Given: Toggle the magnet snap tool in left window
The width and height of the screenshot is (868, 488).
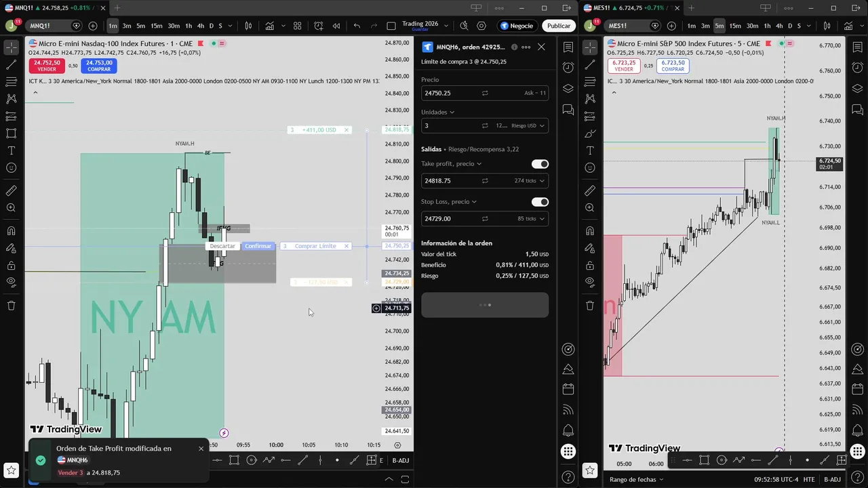Looking at the screenshot, I should pyautogui.click(x=11, y=231).
